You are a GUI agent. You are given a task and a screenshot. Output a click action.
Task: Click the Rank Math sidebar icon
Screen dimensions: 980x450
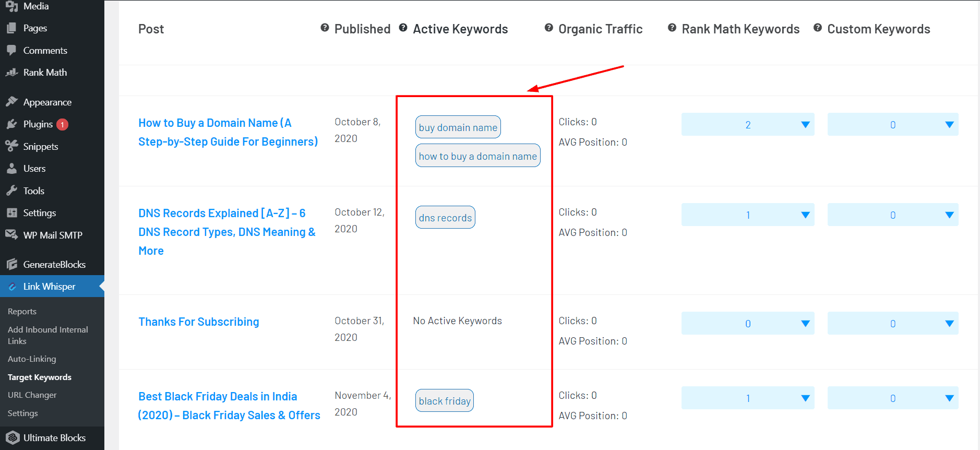[x=11, y=73]
